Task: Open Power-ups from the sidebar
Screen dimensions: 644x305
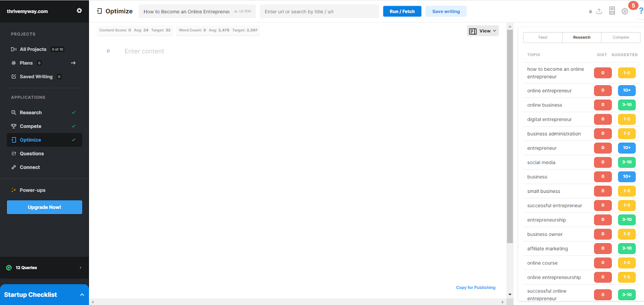Action: (x=32, y=190)
